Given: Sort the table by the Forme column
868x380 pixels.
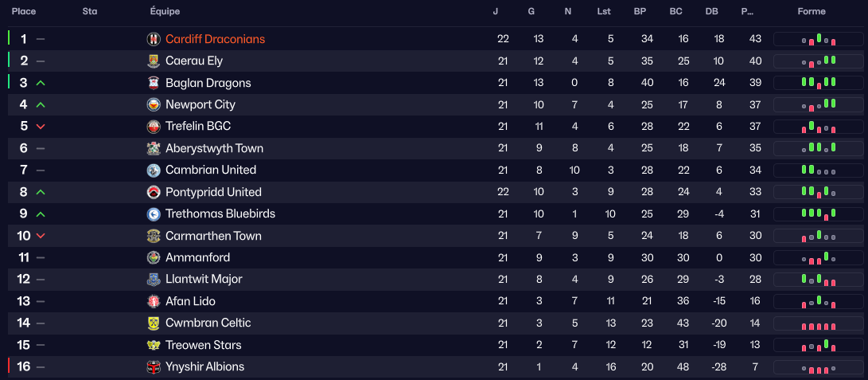Looking at the screenshot, I should [x=812, y=12].
